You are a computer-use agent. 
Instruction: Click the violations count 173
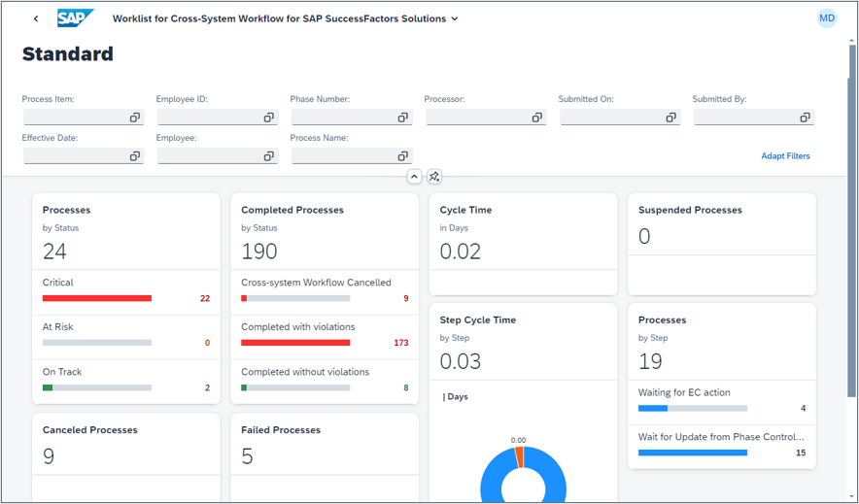[x=401, y=343]
